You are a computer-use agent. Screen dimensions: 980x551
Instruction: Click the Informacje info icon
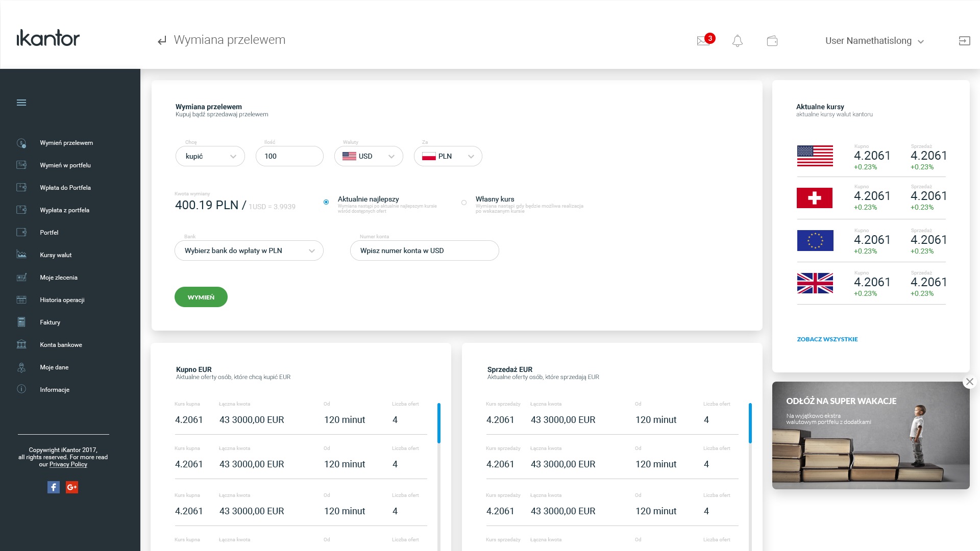point(21,389)
